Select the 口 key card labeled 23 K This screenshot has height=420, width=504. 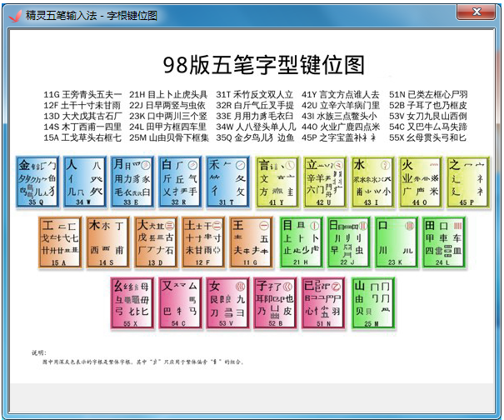[x=397, y=242]
